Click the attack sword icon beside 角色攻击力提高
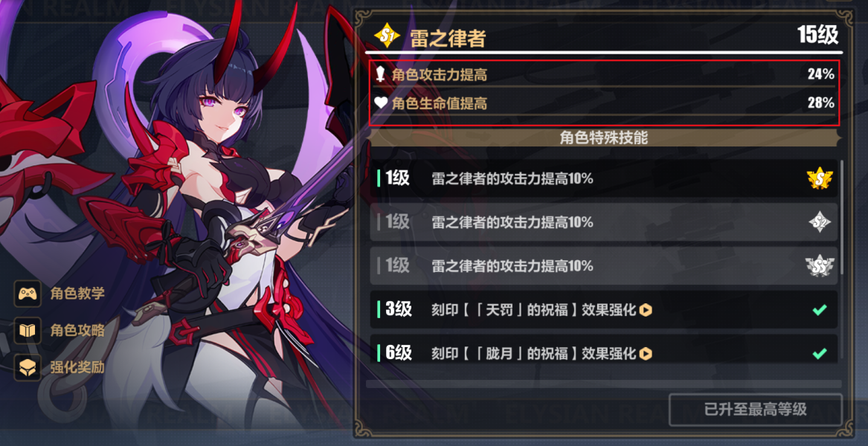This screenshot has width=868, height=446. pyautogui.click(x=380, y=74)
